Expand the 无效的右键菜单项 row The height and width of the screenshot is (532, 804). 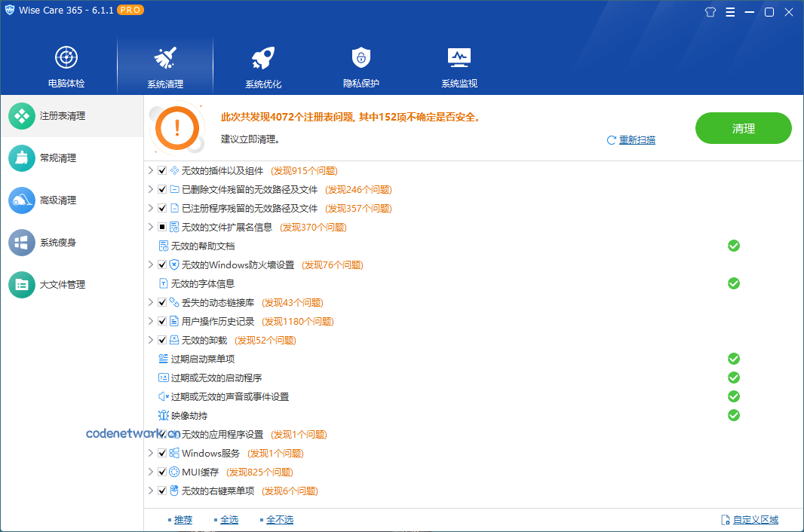pos(151,491)
